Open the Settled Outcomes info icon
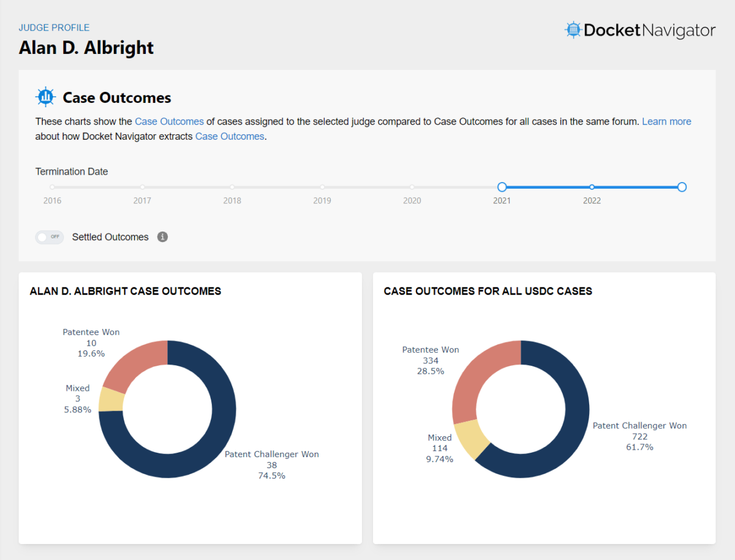The image size is (735, 560). pos(162,237)
